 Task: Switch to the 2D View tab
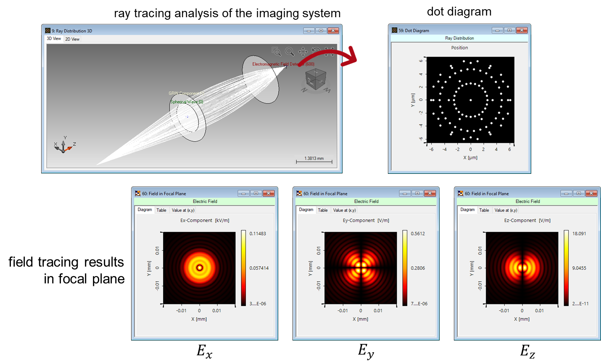tap(72, 39)
